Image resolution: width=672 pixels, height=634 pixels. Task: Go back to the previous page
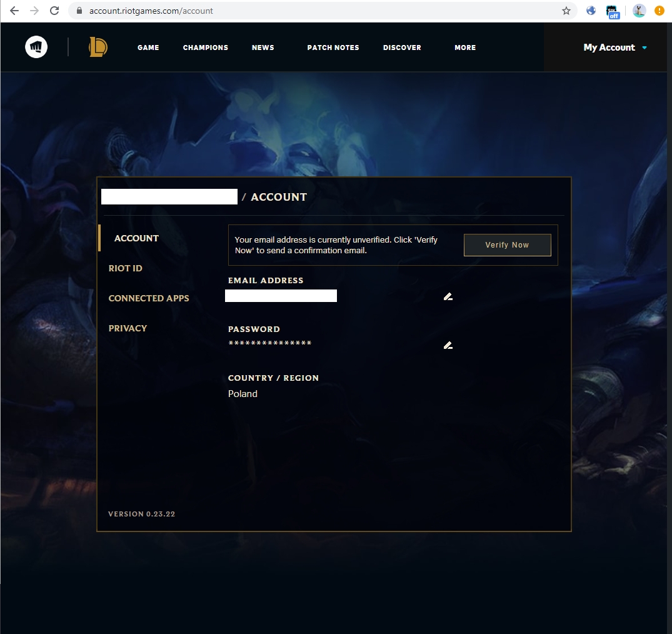point(14,11)
